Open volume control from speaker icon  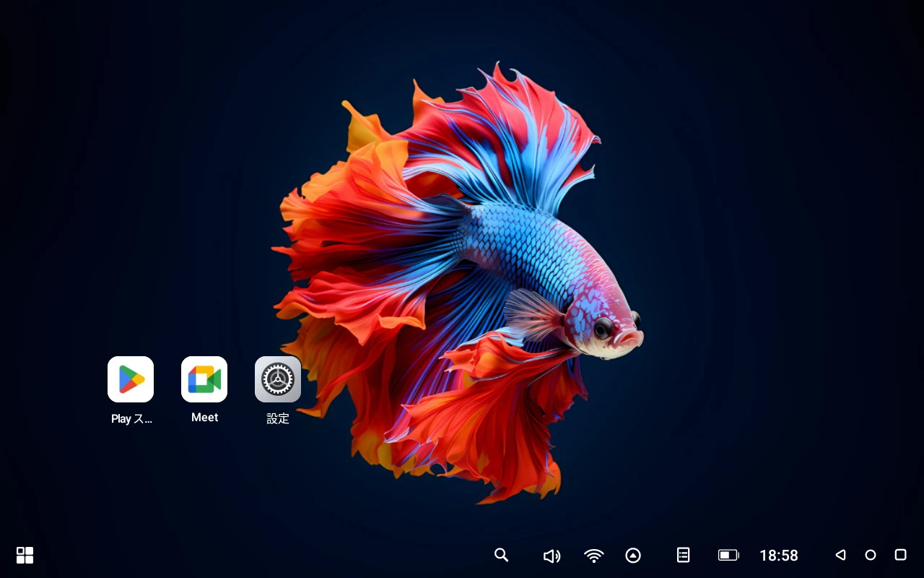click(552, 556)
